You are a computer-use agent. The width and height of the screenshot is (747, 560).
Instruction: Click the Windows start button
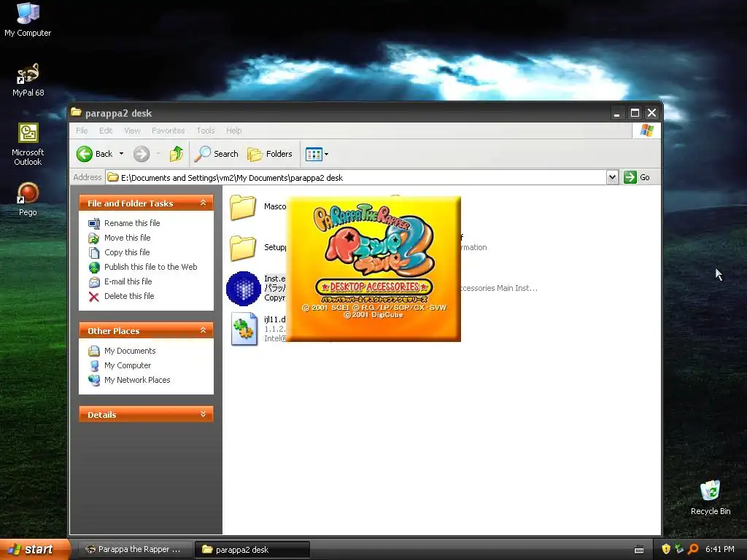[34, 549]
